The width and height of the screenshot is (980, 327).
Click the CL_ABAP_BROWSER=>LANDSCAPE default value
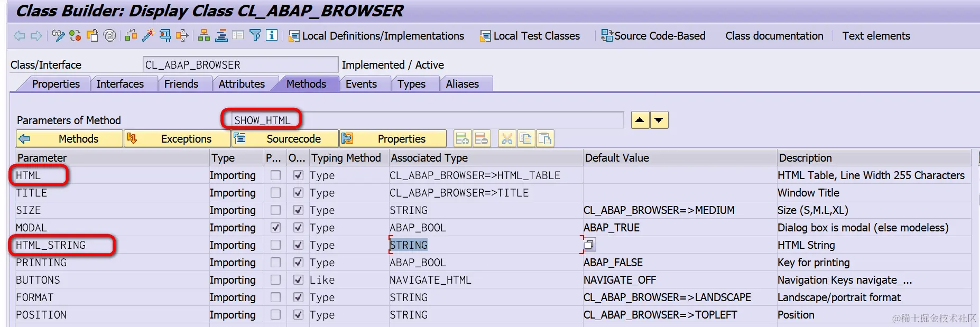[x=679, y=297]
